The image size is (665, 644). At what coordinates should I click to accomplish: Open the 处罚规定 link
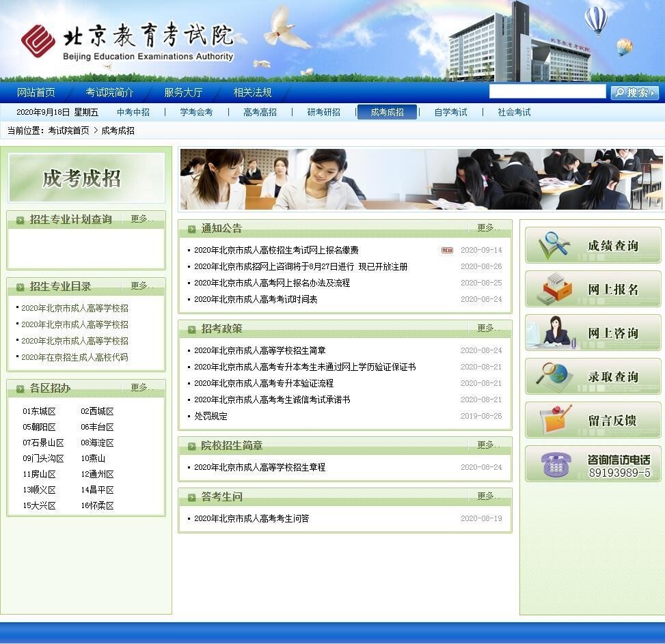click(211, 417)
